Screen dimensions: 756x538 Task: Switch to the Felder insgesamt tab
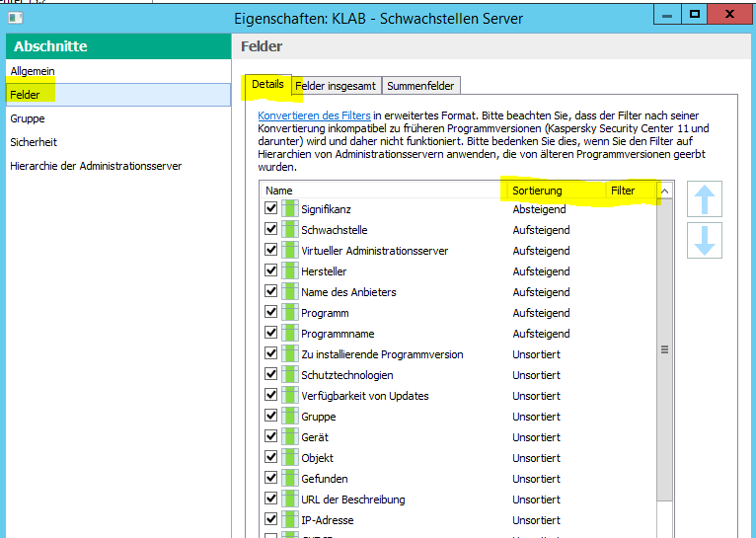337,86
